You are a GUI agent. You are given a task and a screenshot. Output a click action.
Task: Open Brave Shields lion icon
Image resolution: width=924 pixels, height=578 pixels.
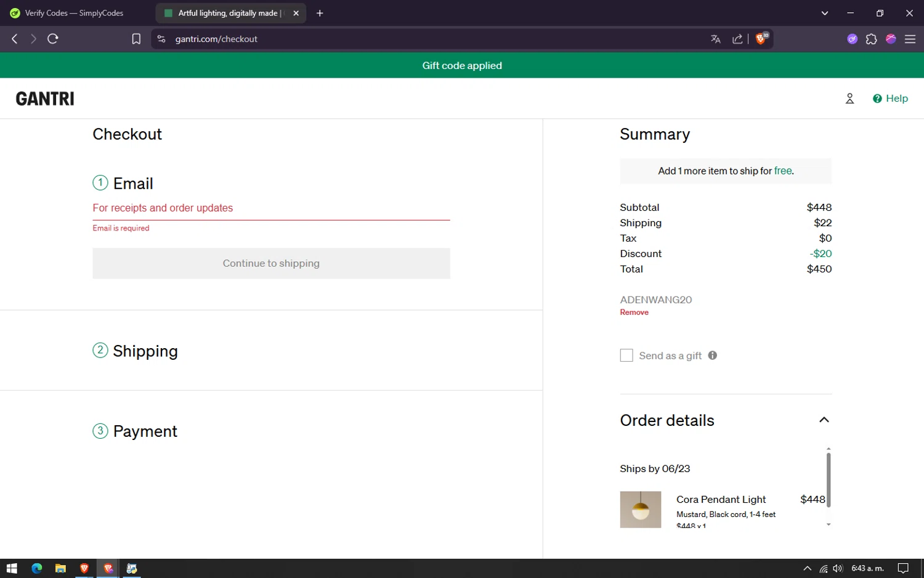761,38
